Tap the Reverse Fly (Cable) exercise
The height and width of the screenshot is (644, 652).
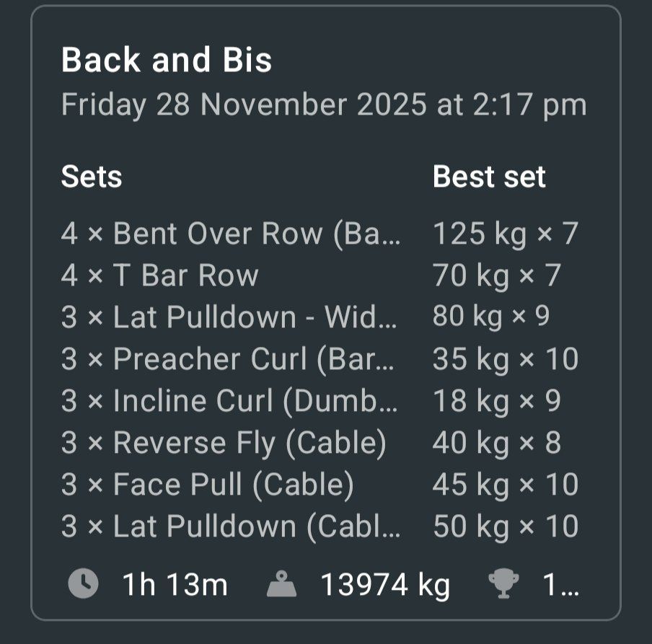224,443
